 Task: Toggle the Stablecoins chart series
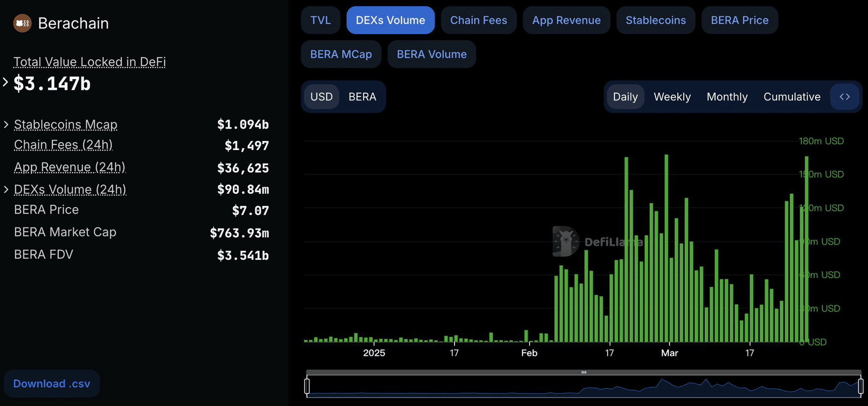(656, 20)
